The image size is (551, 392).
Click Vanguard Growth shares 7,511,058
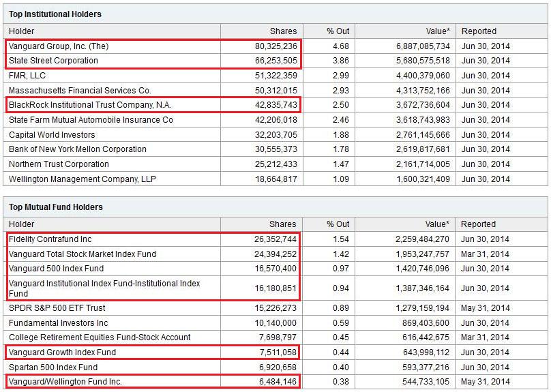pos(278,352)
